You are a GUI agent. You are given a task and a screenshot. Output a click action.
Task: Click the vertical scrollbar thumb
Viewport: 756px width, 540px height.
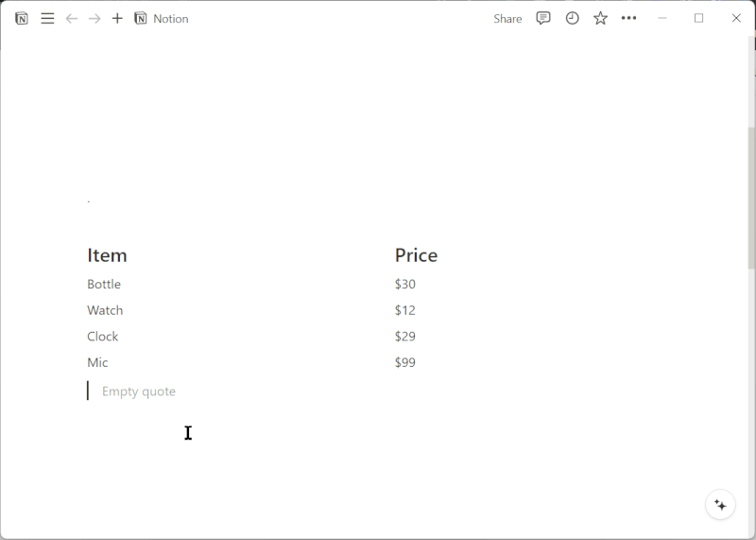click(x=751, y=198)
